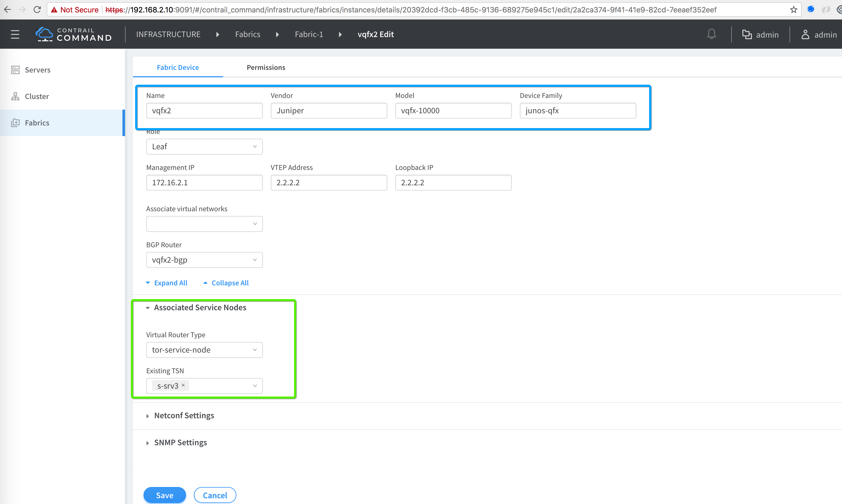Click the Cluster sidebar icon
Viewport: 842px width, 504px height.
[15, 96]
